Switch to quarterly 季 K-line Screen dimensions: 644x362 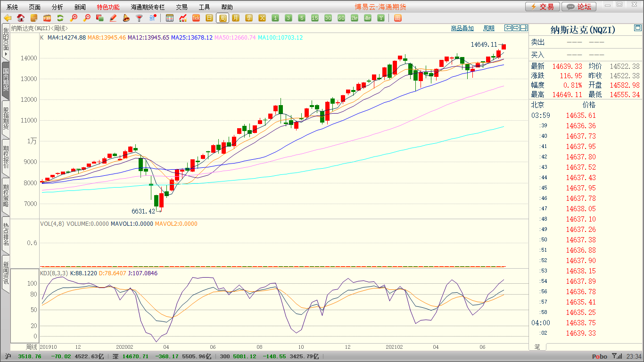click(x=249, y=18)
